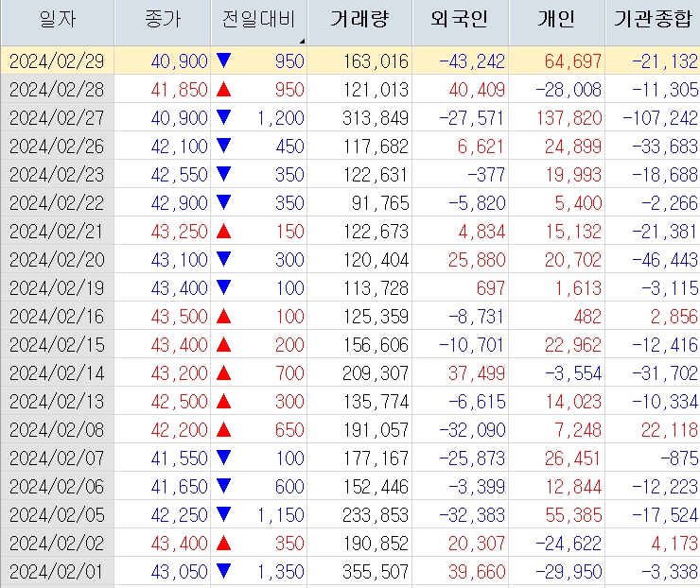
Task: Select the 2024/02/22 date cell
Action: coord(57,203)
